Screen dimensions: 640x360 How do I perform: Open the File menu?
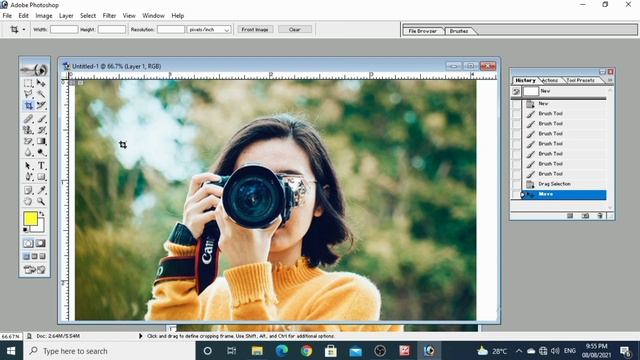click(x=7, y=16)
